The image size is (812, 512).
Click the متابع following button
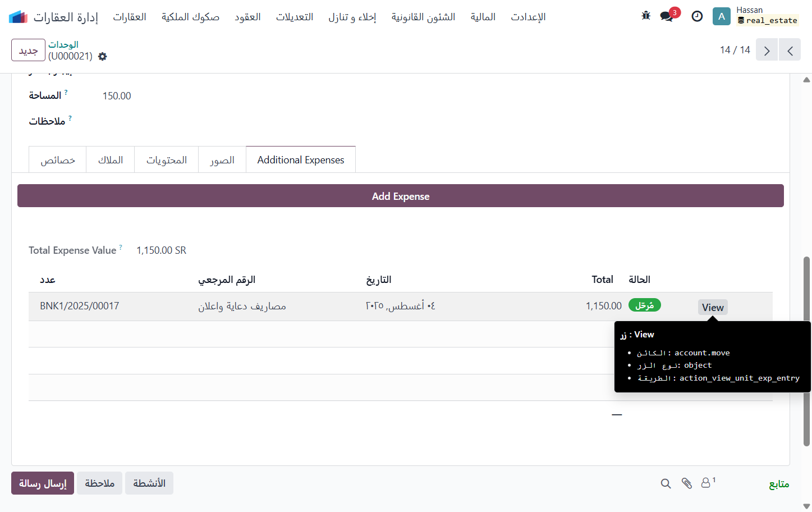tap(779, 484)
